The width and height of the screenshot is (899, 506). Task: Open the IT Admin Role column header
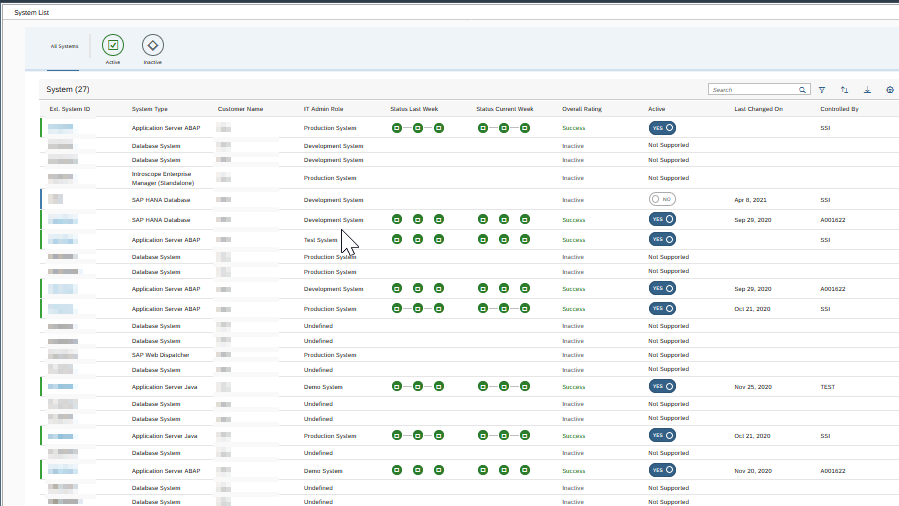[323, 108]
